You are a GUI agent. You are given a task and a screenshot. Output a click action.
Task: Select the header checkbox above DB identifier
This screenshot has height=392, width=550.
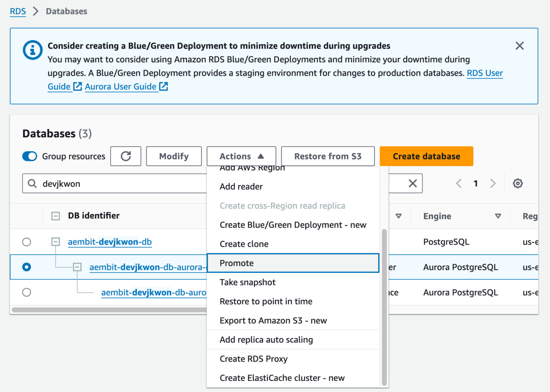(x=55, y=216)
